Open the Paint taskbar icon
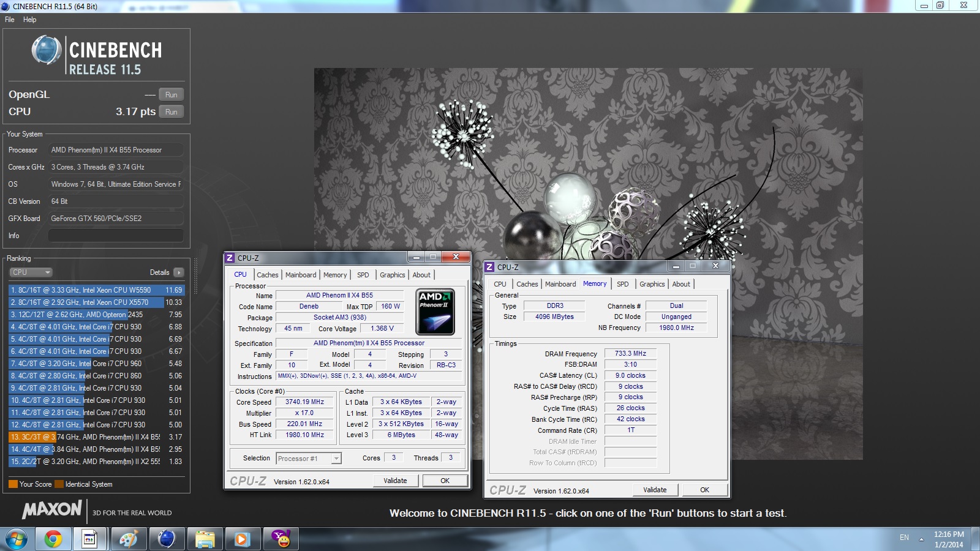Image resolution: width=980 pixels, height=551 pixels. (x=129, y=539)
